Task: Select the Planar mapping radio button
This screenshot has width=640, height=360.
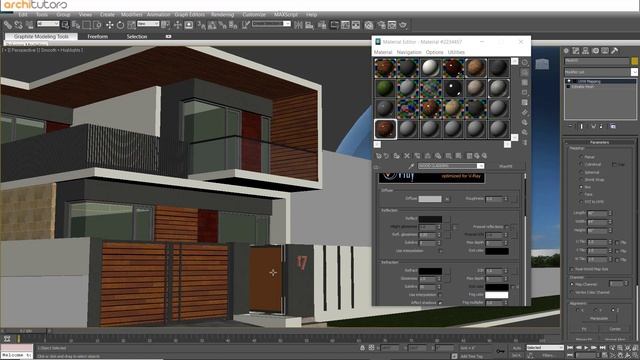Action: (580, 157)
